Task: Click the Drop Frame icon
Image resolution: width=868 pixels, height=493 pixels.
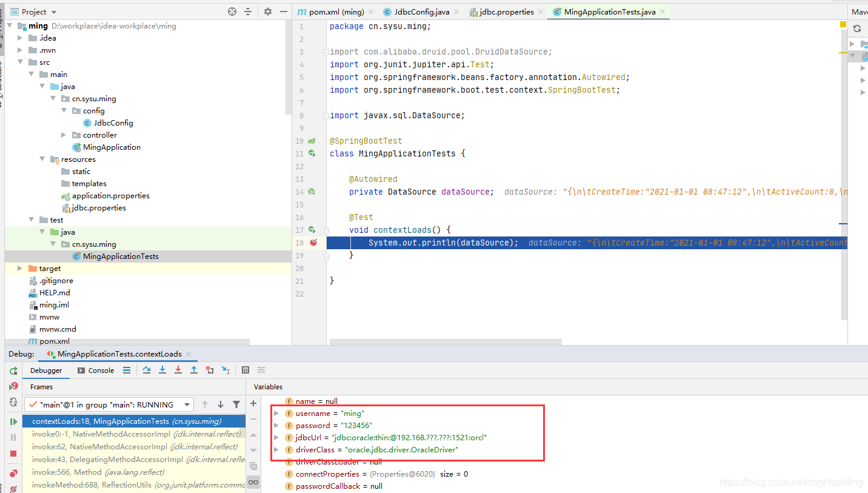Action: point(210,370)
